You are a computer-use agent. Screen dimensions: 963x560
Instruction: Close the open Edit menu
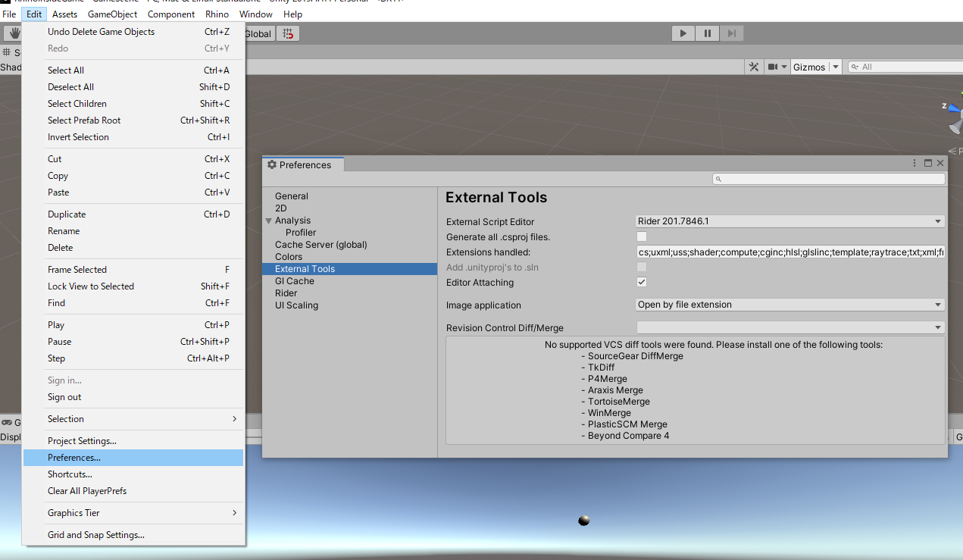pyautogui.click(x=34, y=14)
